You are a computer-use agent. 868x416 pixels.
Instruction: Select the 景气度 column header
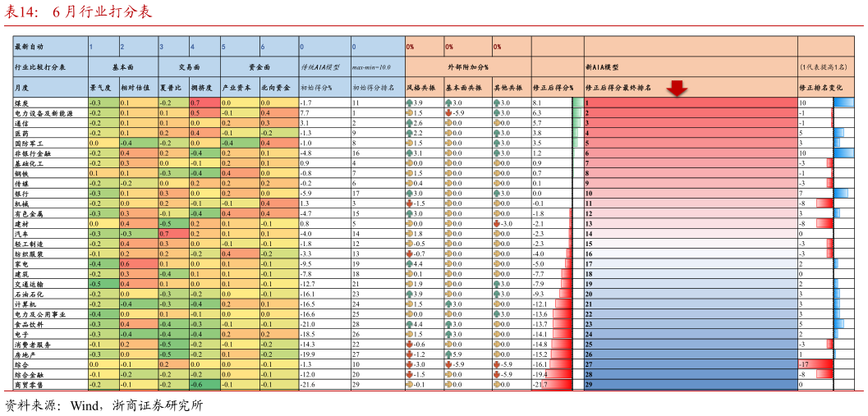pos(103,87)
